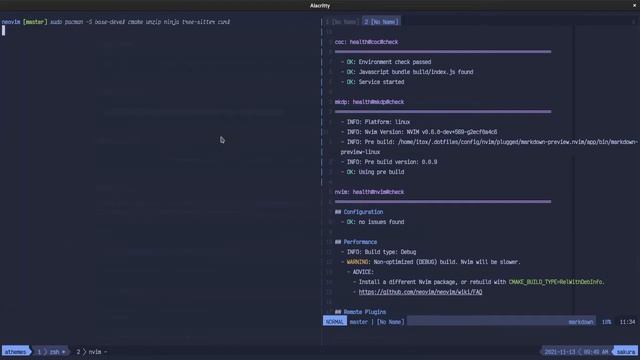Select the coc: health#coc#check heading

pyautogui.click(x=366, y=42)
